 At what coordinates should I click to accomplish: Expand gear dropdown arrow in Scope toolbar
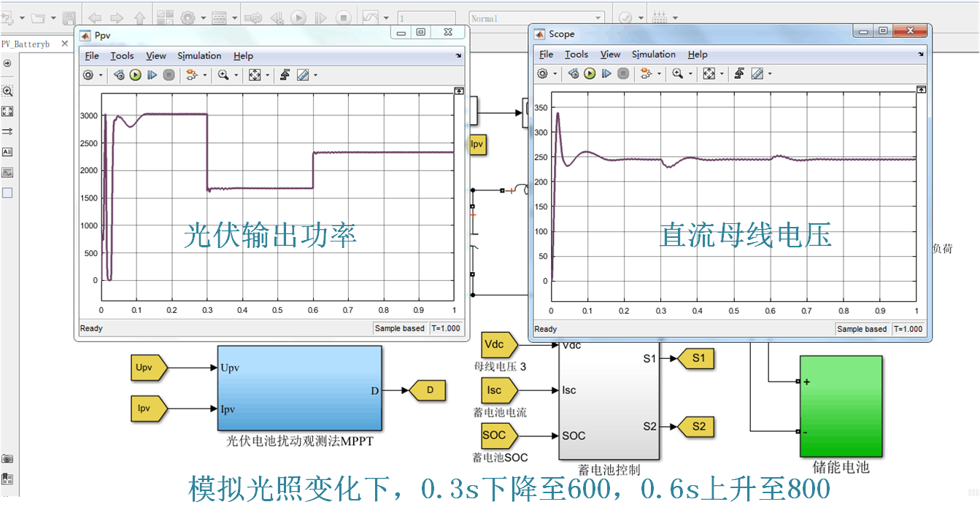(x=555, y=74)
